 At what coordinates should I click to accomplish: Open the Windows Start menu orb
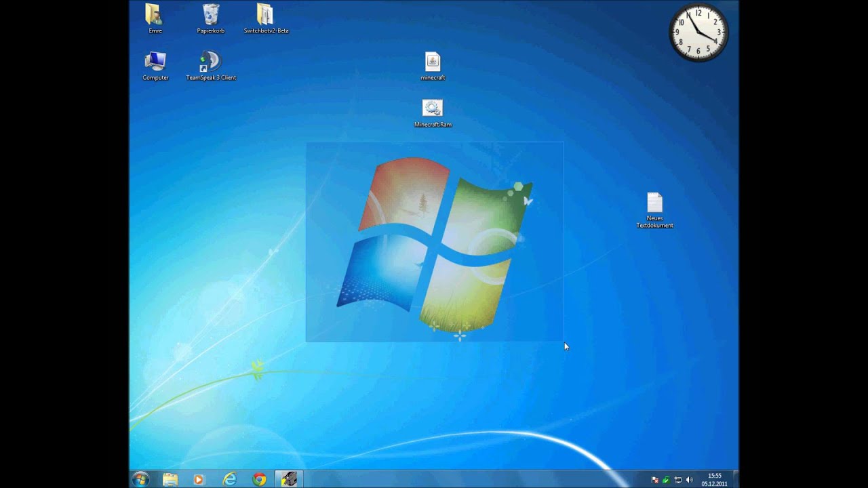[x=141, y=479]
